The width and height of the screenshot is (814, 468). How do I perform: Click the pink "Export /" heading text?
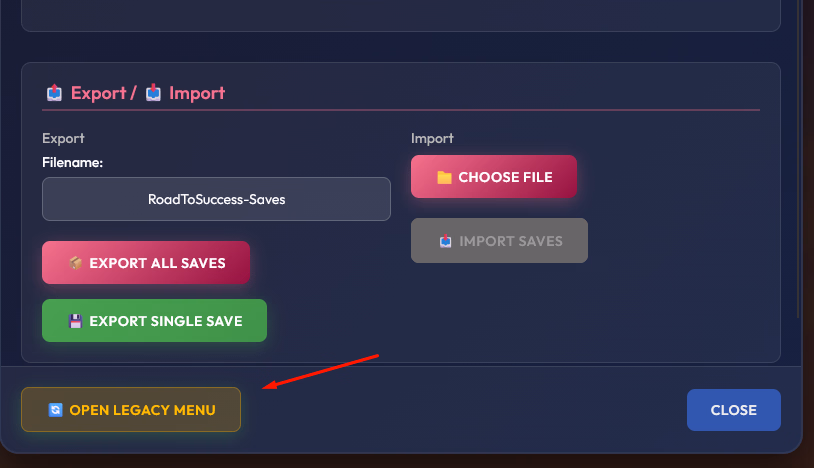click(x=104, y=93)
